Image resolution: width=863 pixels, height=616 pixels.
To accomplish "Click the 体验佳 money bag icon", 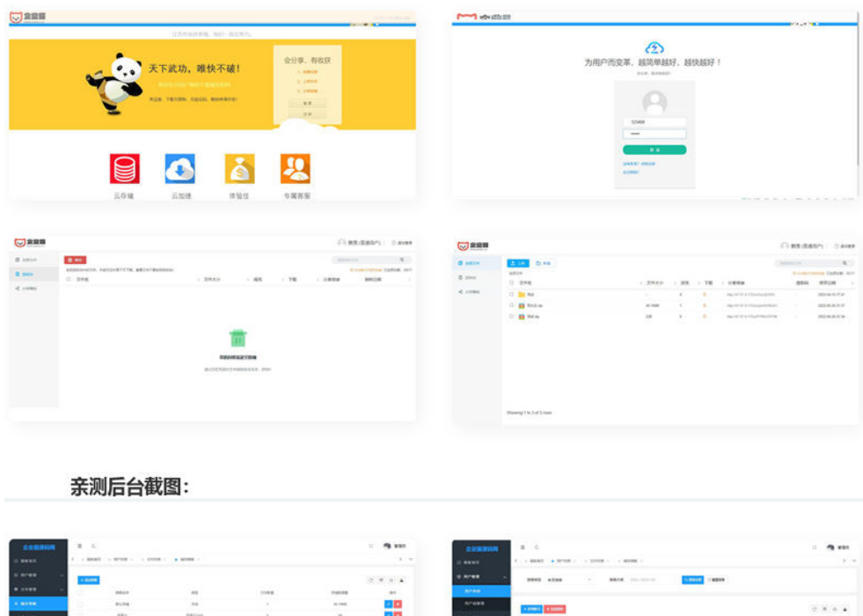I will tap(240, 168).
